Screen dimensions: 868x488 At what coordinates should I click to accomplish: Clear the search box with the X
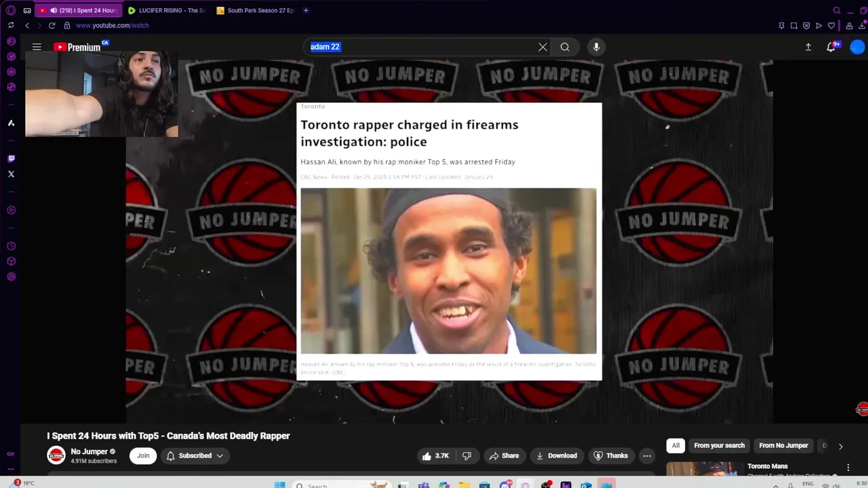tap(542, 47)
